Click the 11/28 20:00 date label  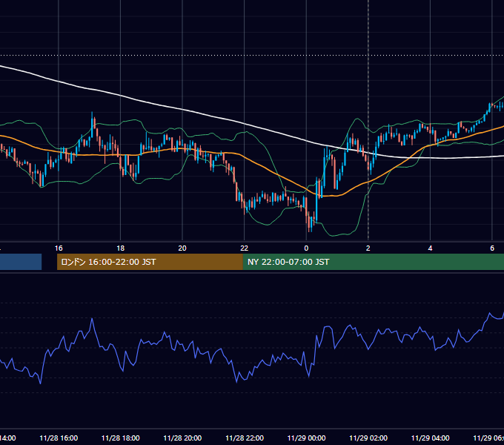point(182,438)
